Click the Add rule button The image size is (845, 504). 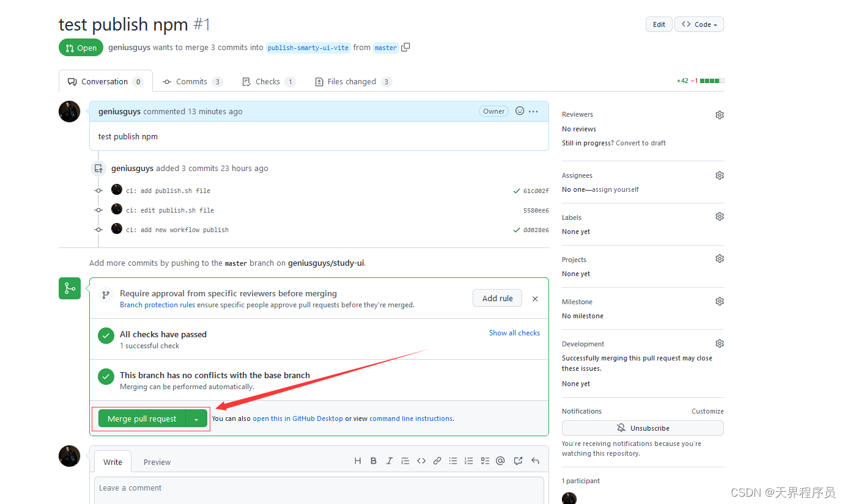[498, 298]
